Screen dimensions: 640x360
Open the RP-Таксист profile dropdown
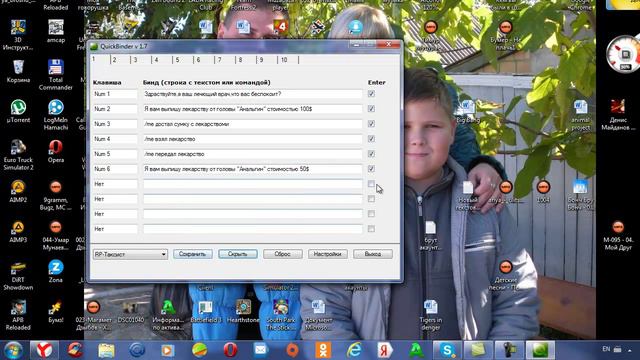tap(130, 254)
